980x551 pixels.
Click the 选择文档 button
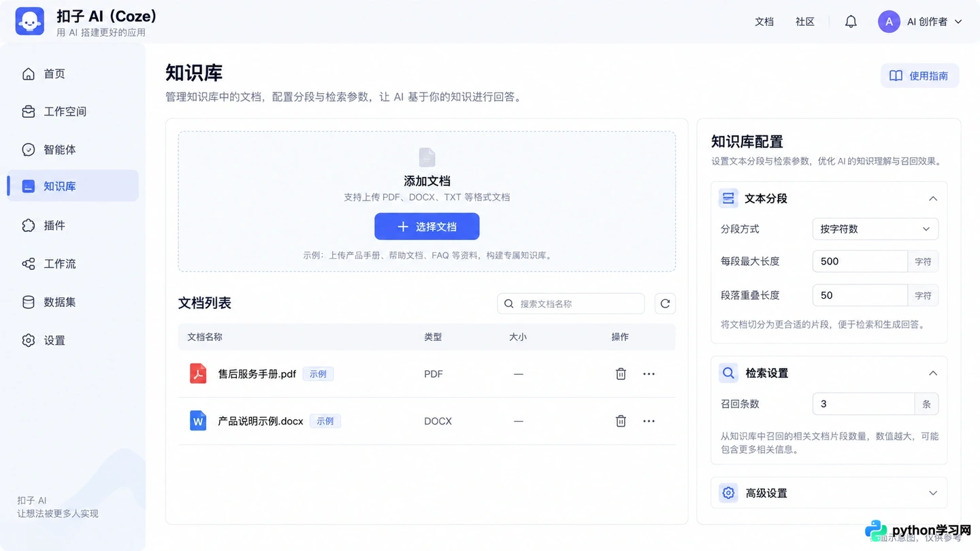(427, 227)
